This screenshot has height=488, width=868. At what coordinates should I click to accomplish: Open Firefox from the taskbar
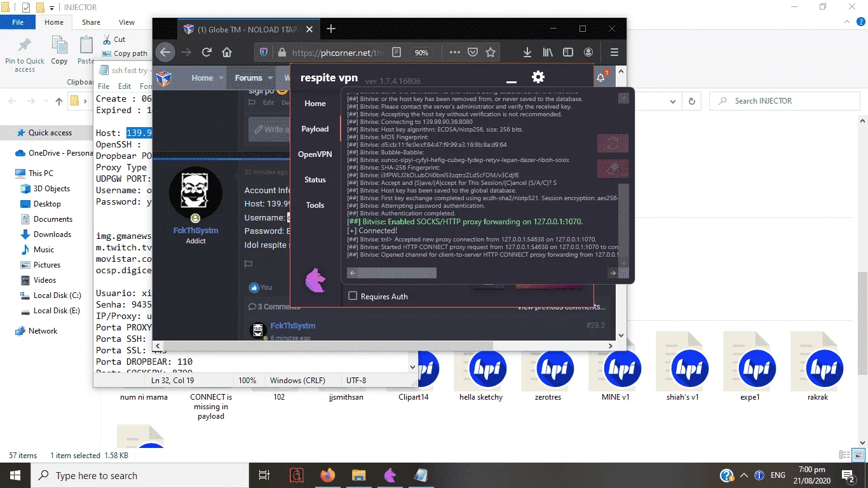point(328,475)
